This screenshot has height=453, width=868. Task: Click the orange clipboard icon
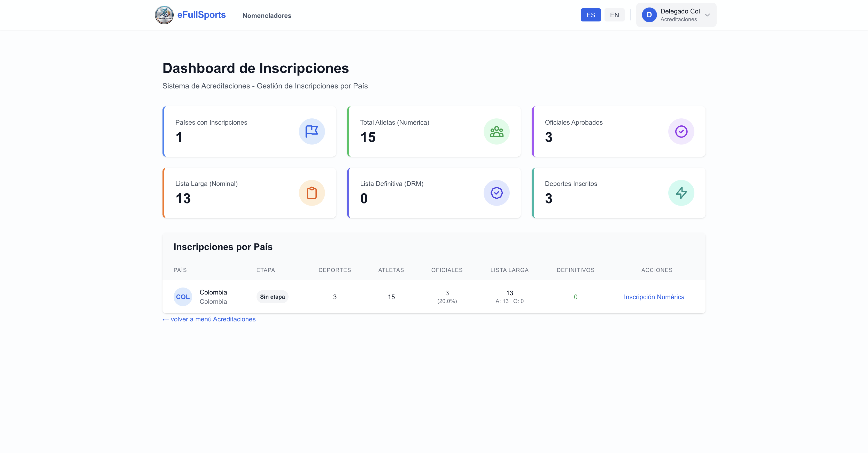tap(312, 193)
